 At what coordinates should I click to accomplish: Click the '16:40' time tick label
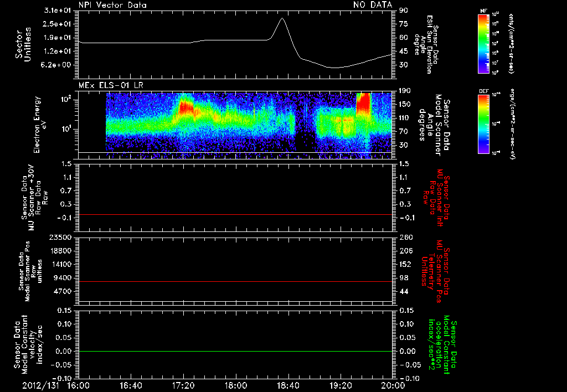pyautogui.click(x=131, y=385)
